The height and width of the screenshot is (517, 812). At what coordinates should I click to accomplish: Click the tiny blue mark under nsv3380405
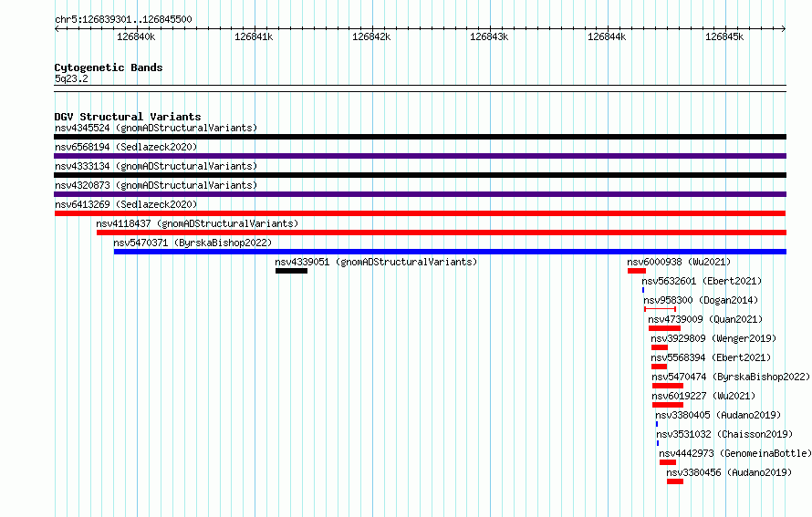[657, 424]
